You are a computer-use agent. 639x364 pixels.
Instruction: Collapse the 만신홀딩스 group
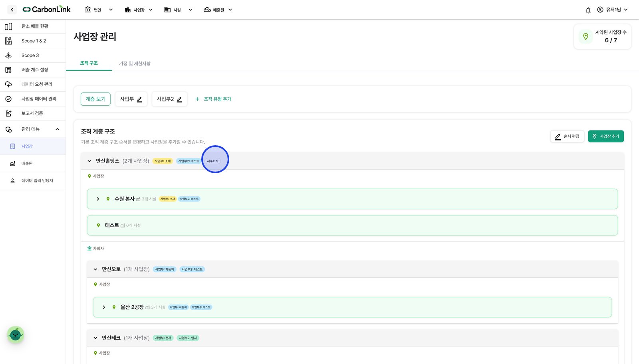coord(89,161)
